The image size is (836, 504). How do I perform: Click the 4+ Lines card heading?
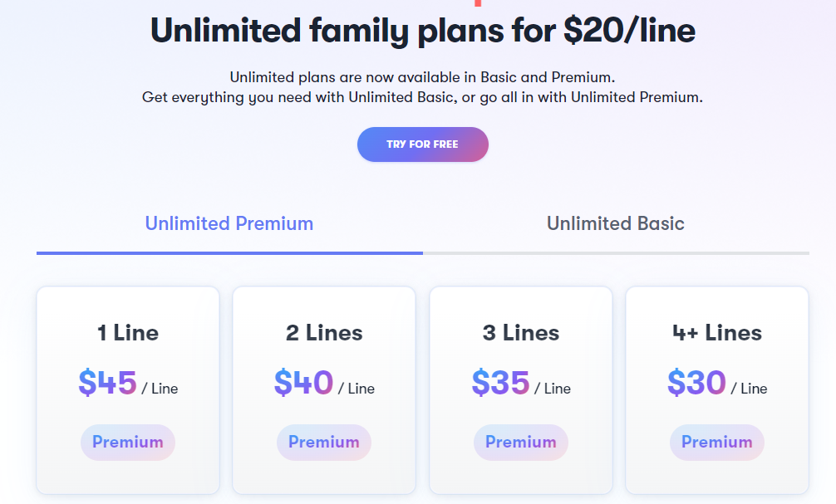coord(716,333)
